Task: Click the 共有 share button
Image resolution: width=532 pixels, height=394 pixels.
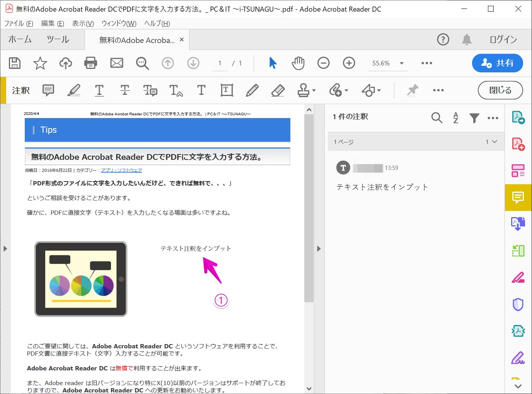Action: tap(497, 63)
